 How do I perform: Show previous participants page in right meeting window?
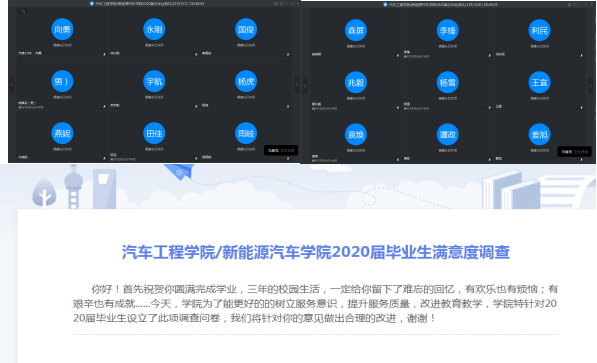coord(305,86)
